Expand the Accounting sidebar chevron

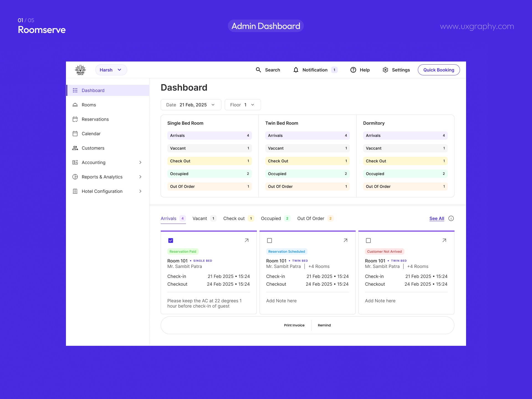tap(140, 162)
